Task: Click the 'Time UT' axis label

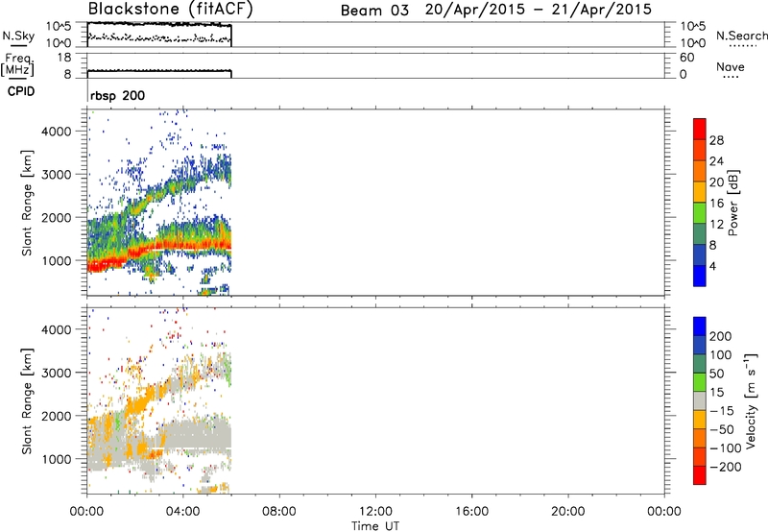Action: (x=375, y=526)
